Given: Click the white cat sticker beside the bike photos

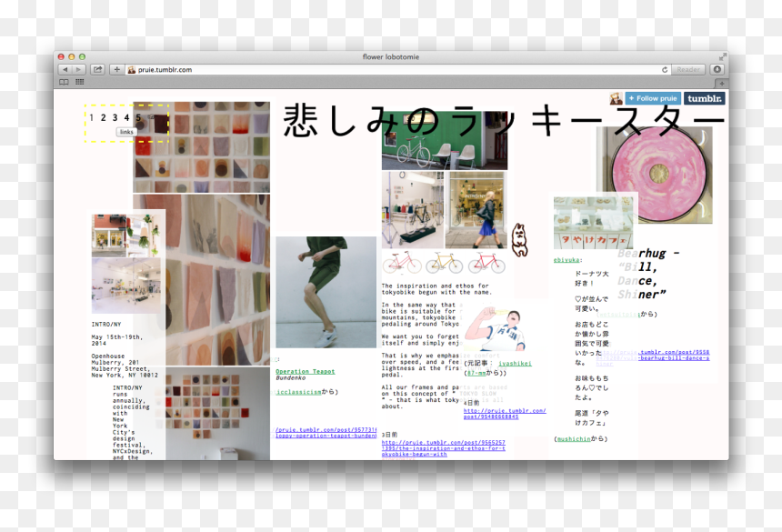Looking at the screenshot, I should pos(520,240).
